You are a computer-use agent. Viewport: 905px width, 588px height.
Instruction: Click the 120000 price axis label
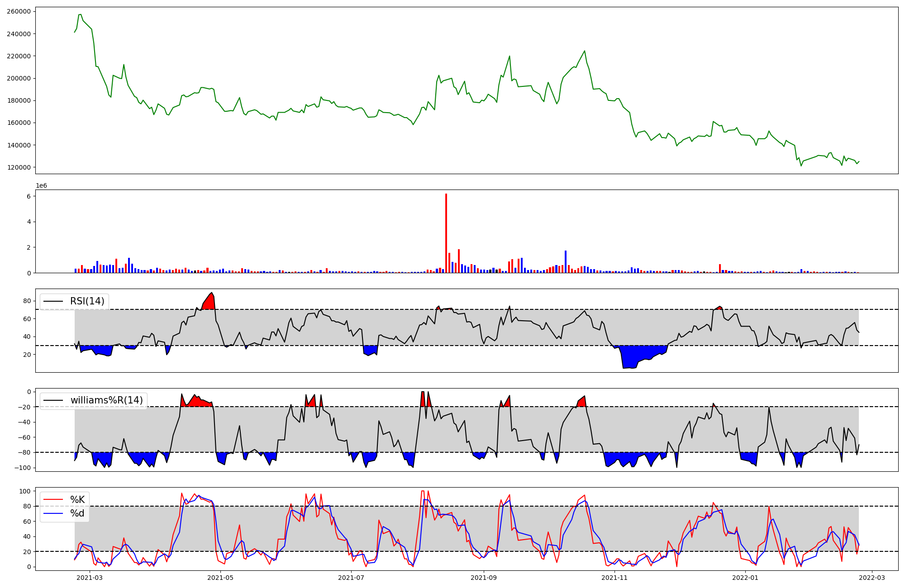pos(19,167)
